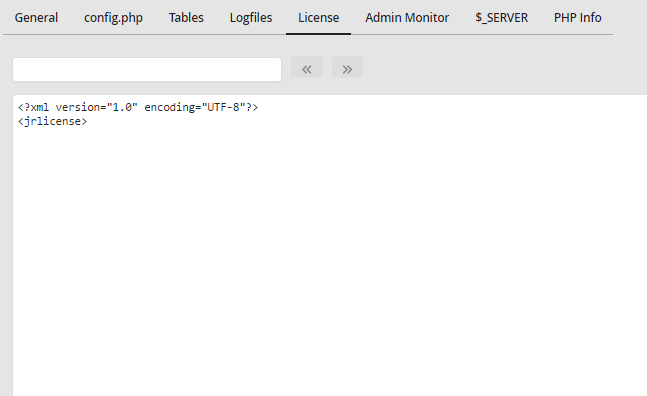Click the XML version declaration line
Screen dimensions: 647x396
point(138,107)
